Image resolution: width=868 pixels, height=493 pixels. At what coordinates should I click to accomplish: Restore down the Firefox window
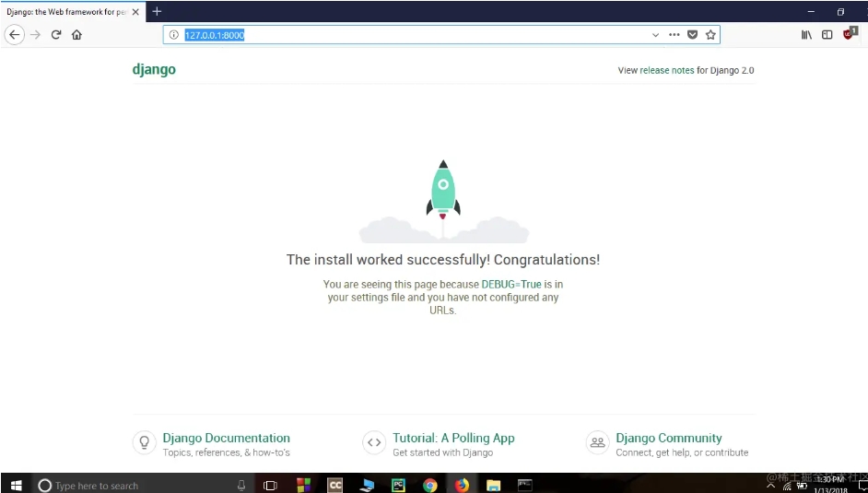pos(840,12)
